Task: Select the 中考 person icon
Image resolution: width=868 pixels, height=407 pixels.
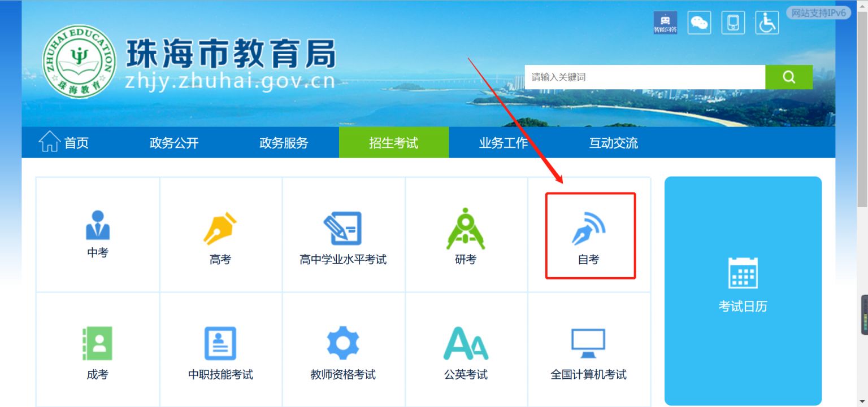Action: click(98, 225)
